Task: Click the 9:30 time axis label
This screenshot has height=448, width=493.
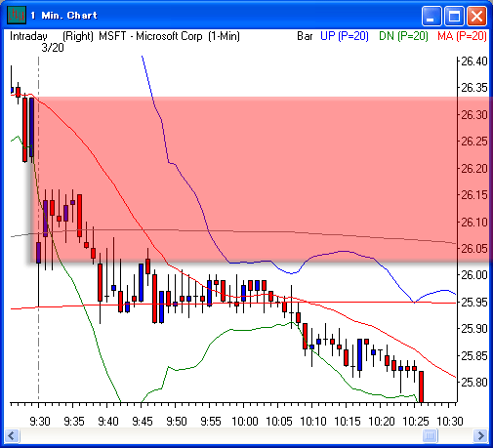Action: point(40,422)
